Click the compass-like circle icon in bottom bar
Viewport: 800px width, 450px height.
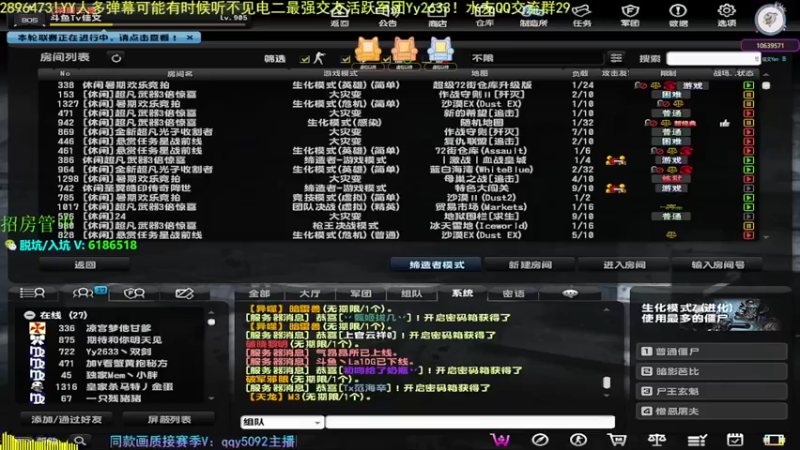pos(540,440)
